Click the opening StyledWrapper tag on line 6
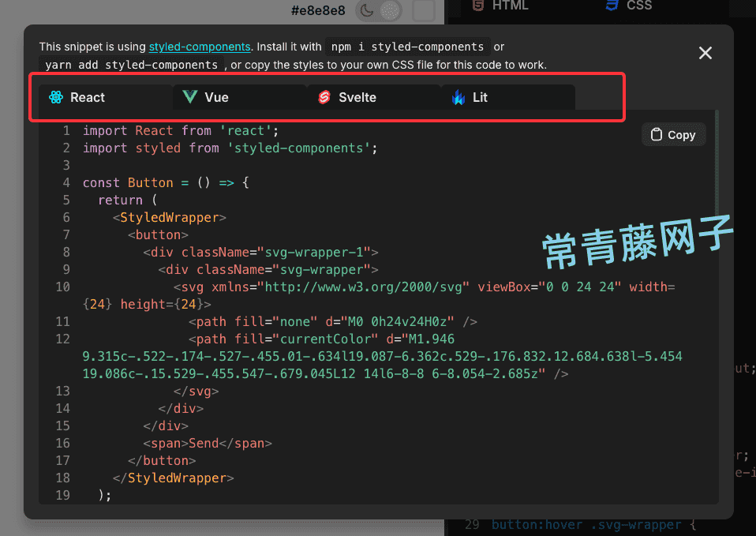 coord(169,218)
